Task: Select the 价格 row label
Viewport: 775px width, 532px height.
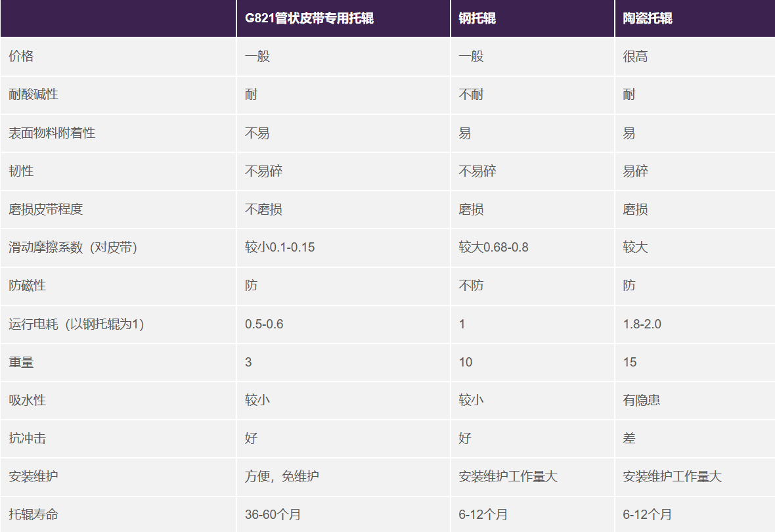Action: (x=21, y=56)
